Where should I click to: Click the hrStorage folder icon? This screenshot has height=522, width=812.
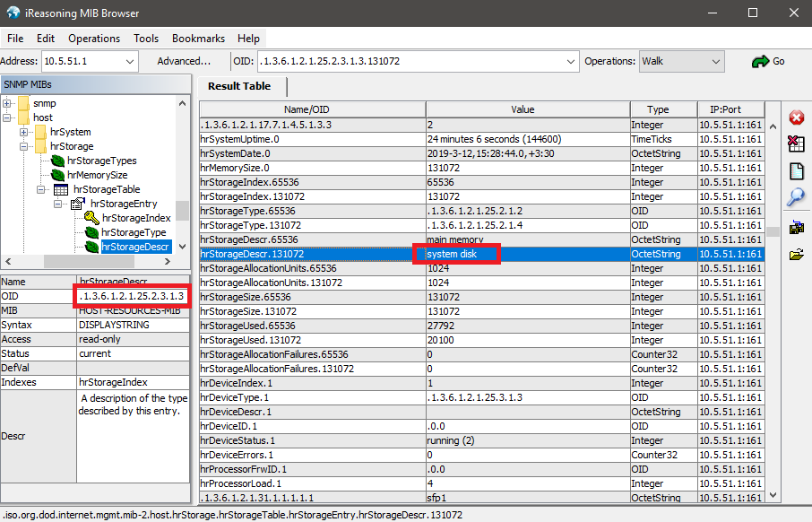41,147
